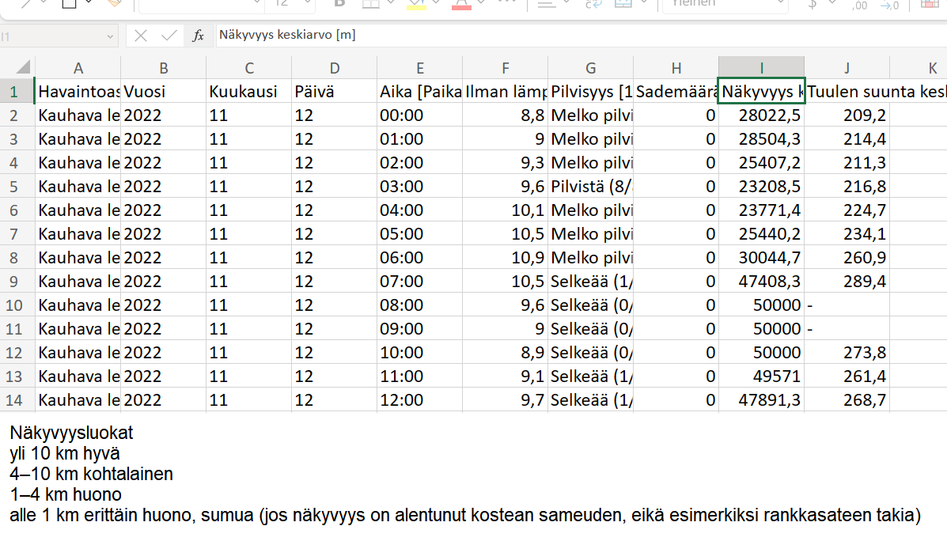Click the red font color bar

[461, 7]
